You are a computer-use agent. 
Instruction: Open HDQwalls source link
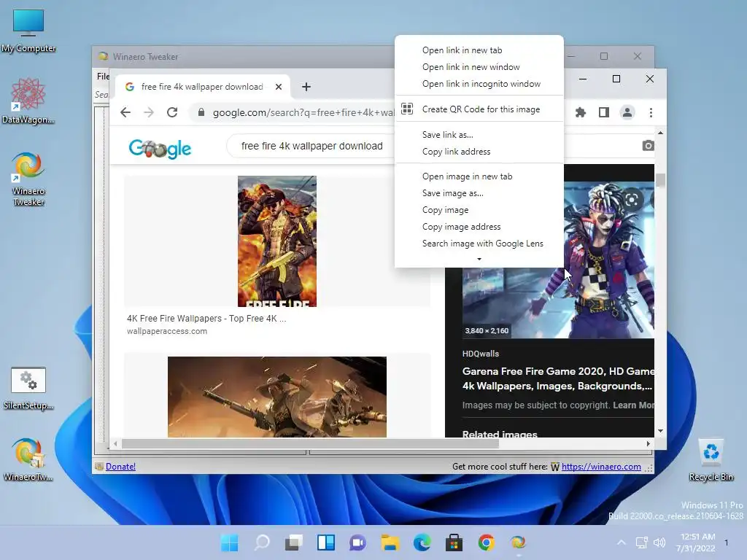click(x=480, y=354)
